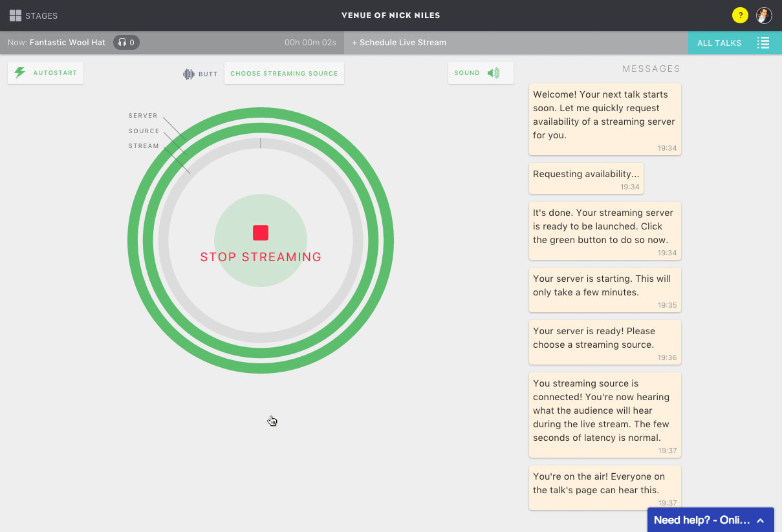This screenshot has width=782, height=532.
Task: Click the 'Your server is starting' message
Action: click(605, 290)
